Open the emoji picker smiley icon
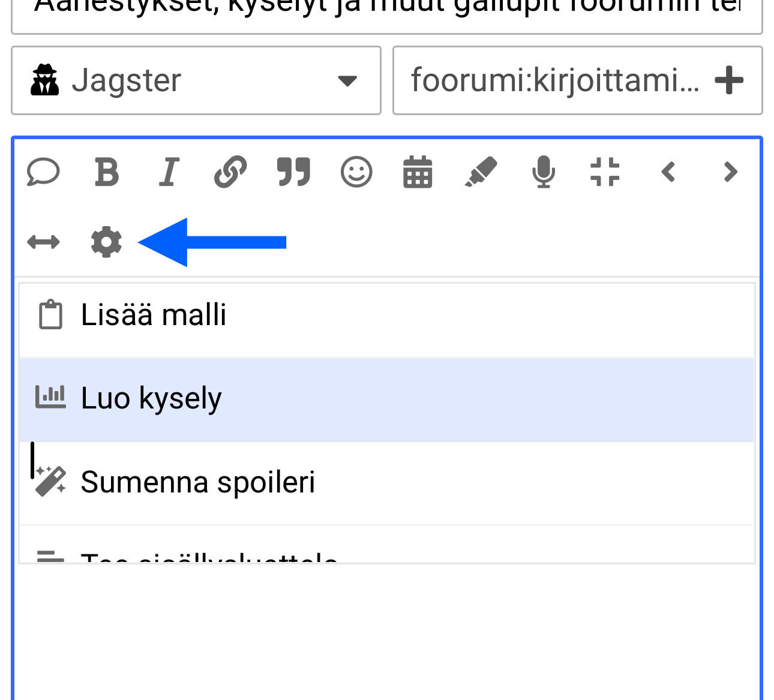Image resolution: width=774 pixels, height=700 pixels. pyautogui.click(x=356, y=172)
